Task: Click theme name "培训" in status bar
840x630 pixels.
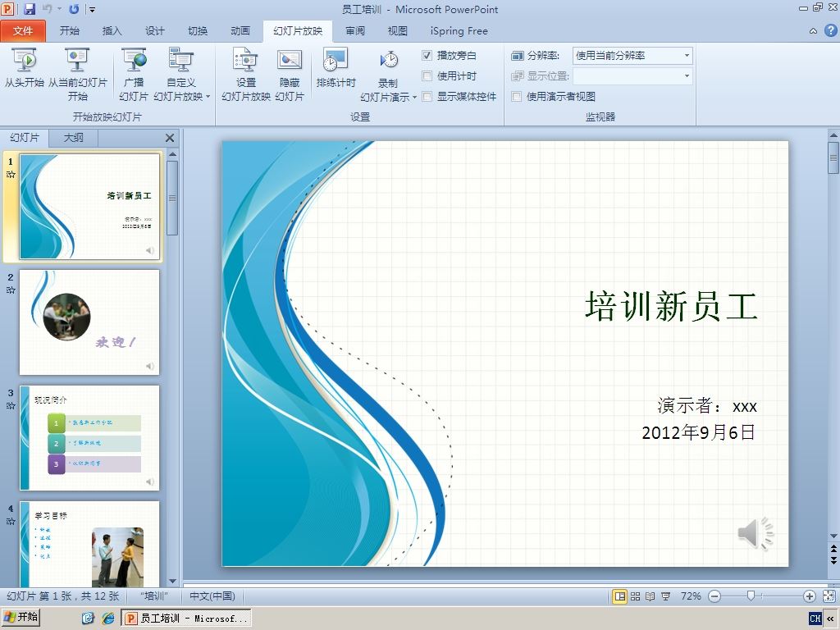Action: pyautogui.click(x=155, y=596)
